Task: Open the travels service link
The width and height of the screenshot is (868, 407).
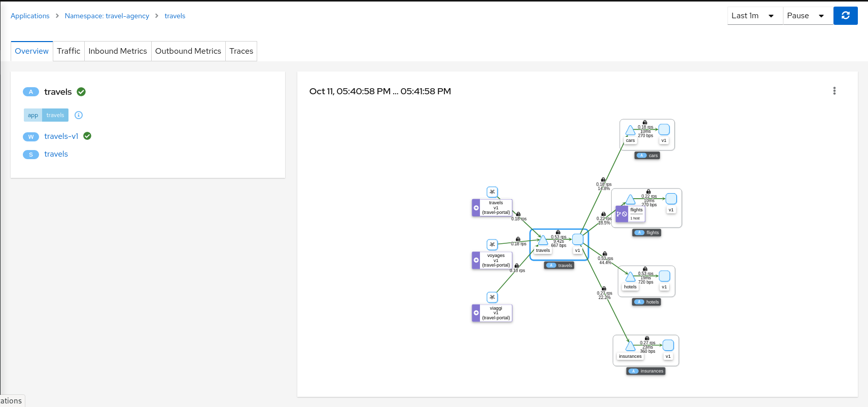Action: pos(56,154)
